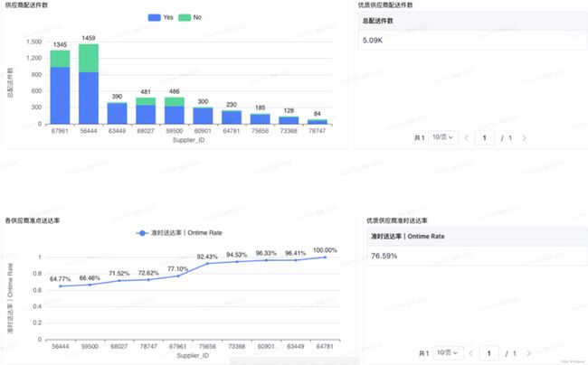Viewport: 588px width, 365px height.
Task: Click the Supplier_ID axis title of bar chart
Action: tap(189, 140)
